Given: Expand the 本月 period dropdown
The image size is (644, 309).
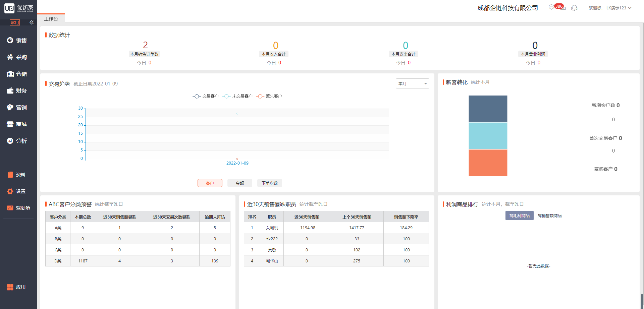Looking at the screenshot, I should click(x=412, y=83).
